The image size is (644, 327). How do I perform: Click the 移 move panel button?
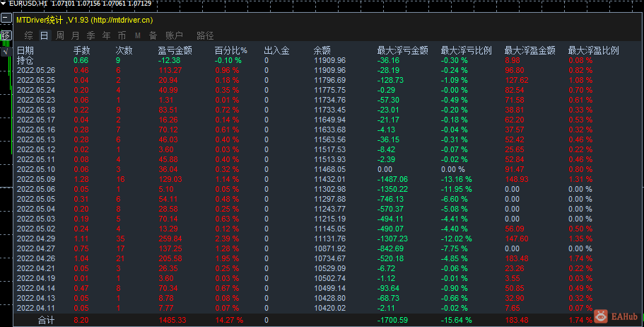pos(6,35)
